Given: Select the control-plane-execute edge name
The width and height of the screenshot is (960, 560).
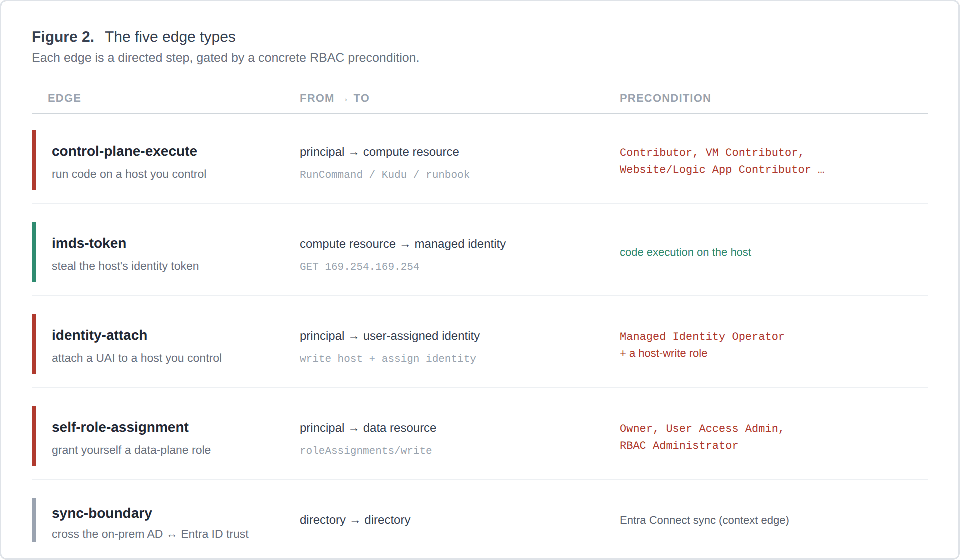Looking at the screenshot, I should tap(124, 151).
